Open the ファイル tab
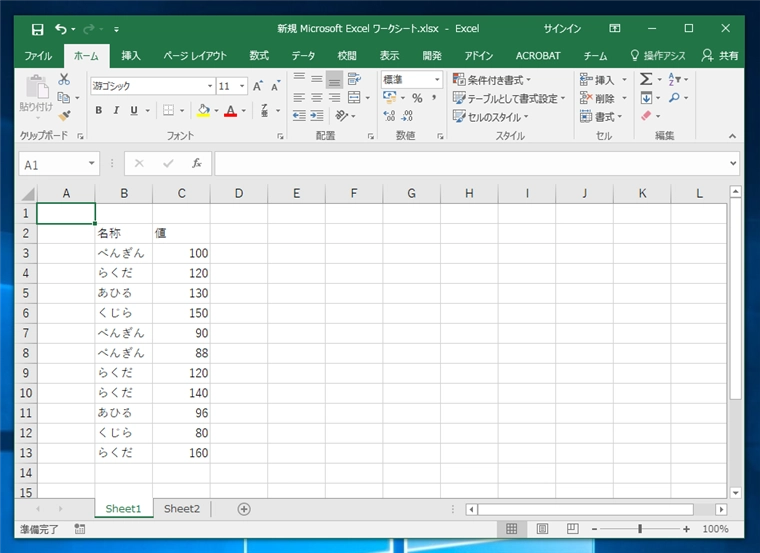760x553 pixels. 38,56
